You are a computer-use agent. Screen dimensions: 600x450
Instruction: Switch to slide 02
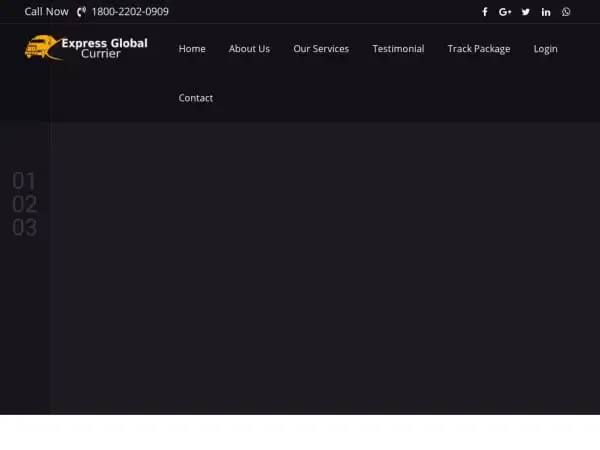24,204
